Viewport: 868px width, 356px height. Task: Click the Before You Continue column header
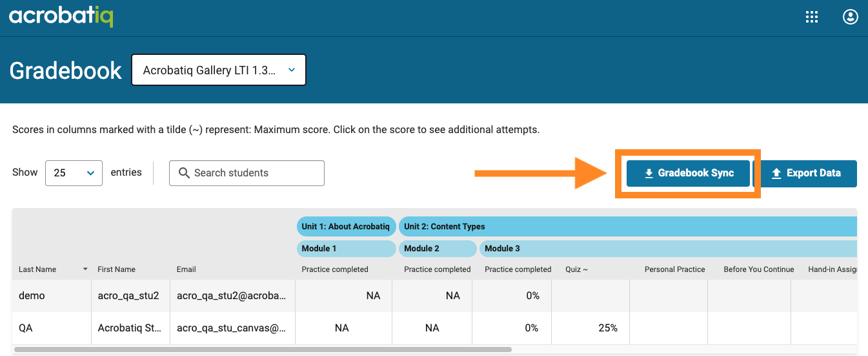[759, 269]
